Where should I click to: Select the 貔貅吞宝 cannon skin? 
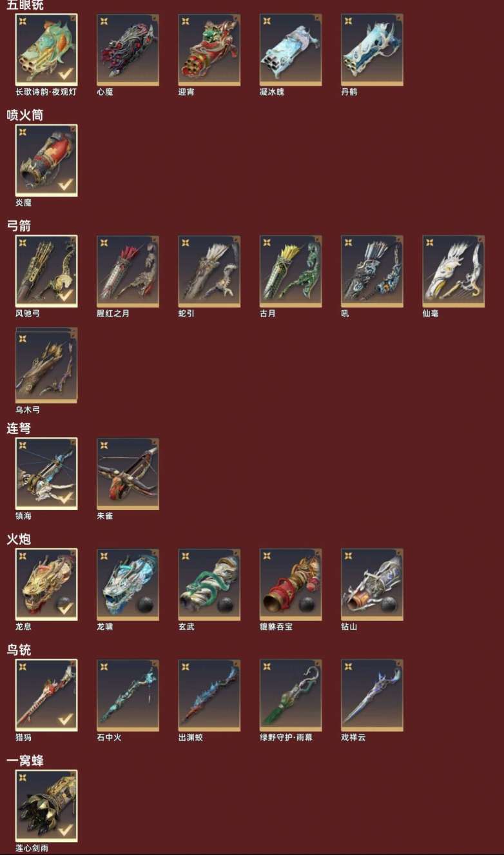coord(291,585)
